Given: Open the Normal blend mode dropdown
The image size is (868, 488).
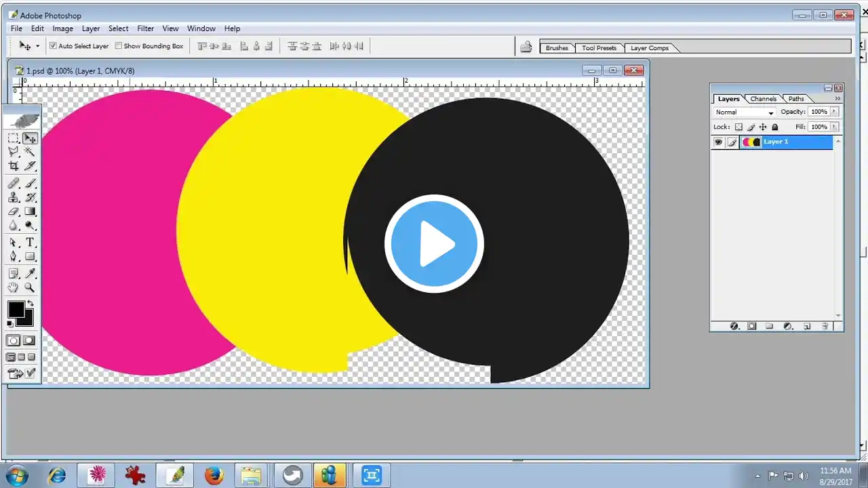Looking at the screenshot, I should coord(745,113).
